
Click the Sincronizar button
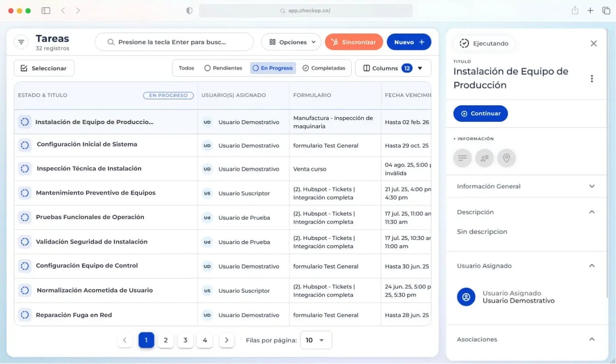(354, 42)
